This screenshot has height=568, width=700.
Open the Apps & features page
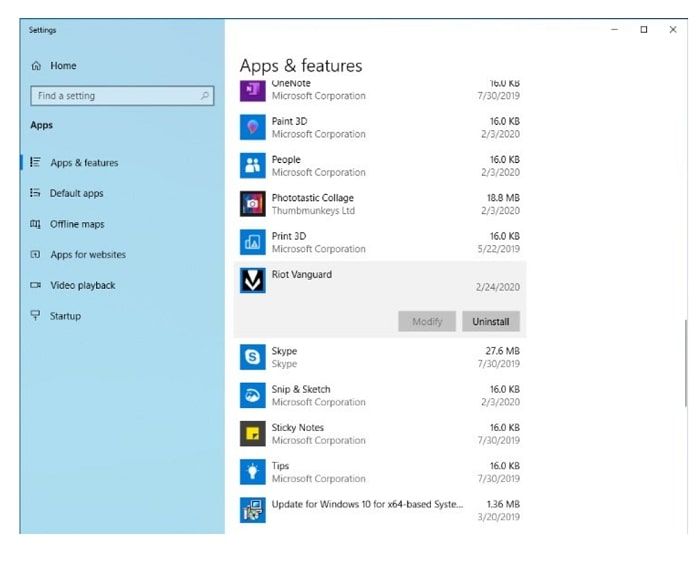click(84, 163)
